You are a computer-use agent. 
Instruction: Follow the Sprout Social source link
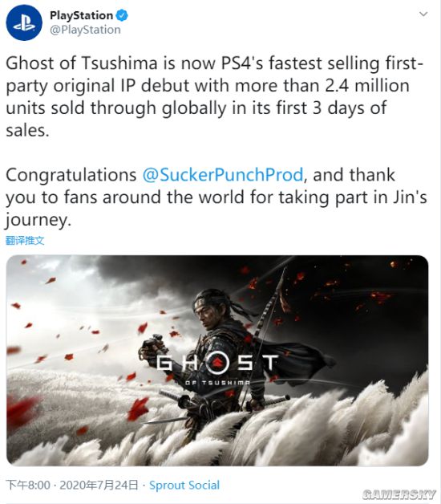pyautogui.click(x=184, y=485)
